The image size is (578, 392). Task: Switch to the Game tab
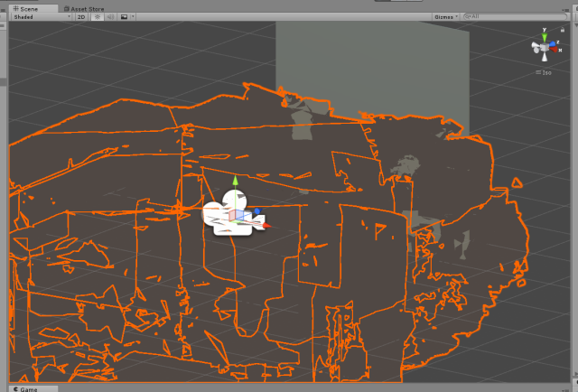click(33, 389)
